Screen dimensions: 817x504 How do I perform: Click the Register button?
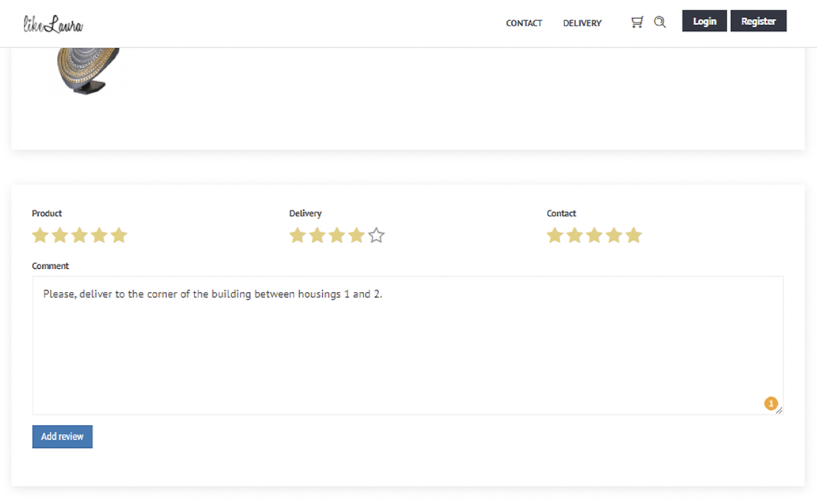click(758, 21)
